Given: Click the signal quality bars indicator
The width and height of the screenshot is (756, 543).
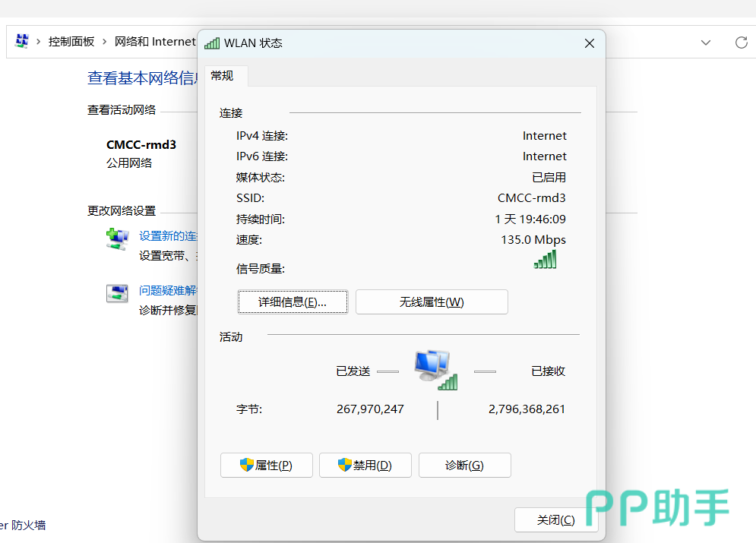Looking at the screenshot, I should tap(545, 260).
